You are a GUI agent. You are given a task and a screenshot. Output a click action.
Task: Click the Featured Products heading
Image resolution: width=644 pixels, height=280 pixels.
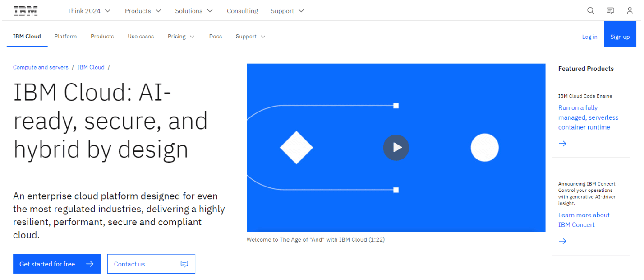point(586,69)
